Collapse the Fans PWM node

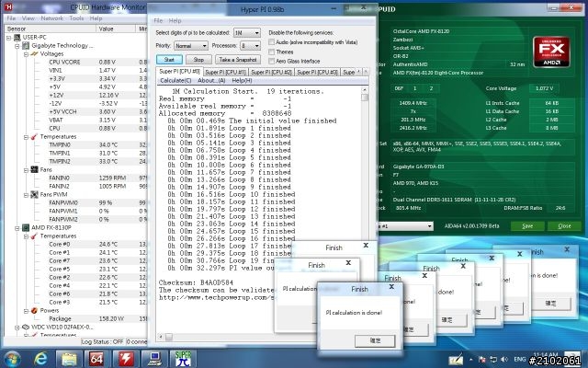pos(26,195)
